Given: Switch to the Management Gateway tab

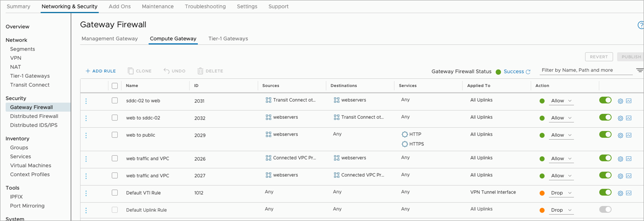Looking at the screenshot, I should (109, 39).
